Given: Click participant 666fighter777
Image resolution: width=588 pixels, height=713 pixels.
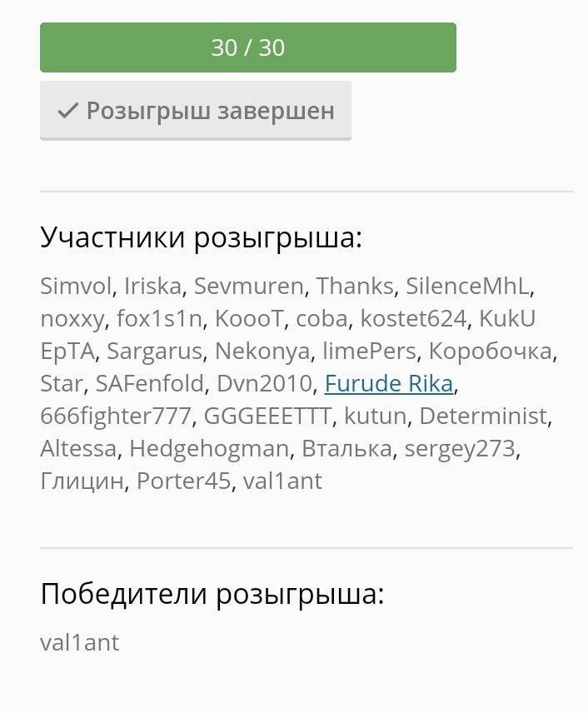Looking at the screenshot, I should (x=116, y=416).
